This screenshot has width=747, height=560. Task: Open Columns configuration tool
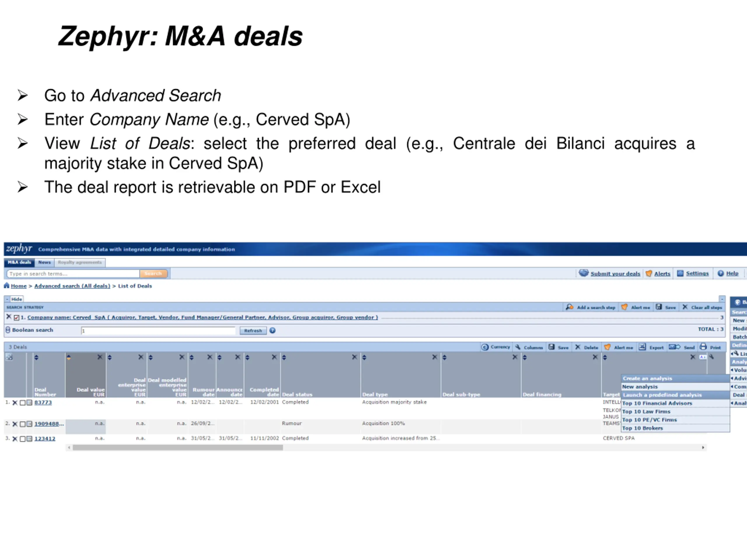click(x=529, y=347)
